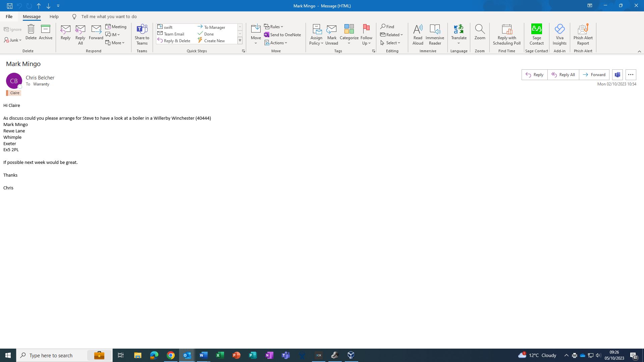The image size is (644, 362).
Task: Expand the Junk dropdown
Action: pos(13,40)
